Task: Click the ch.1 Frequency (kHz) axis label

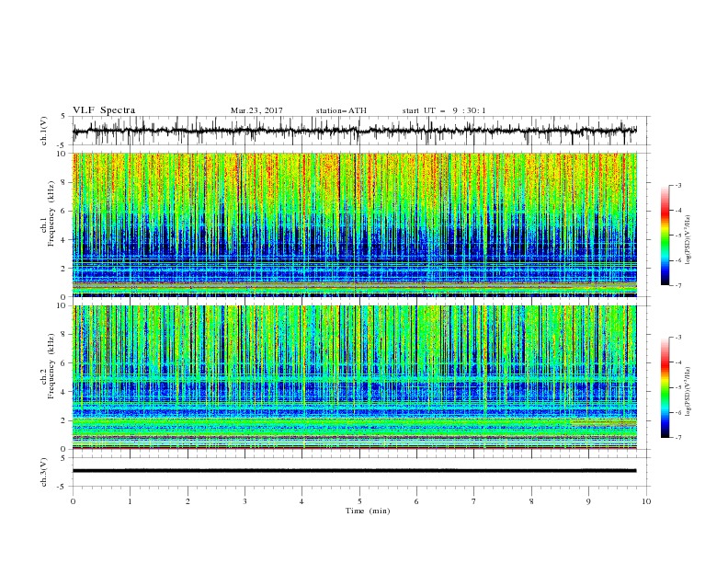Action: pos(49,214)
